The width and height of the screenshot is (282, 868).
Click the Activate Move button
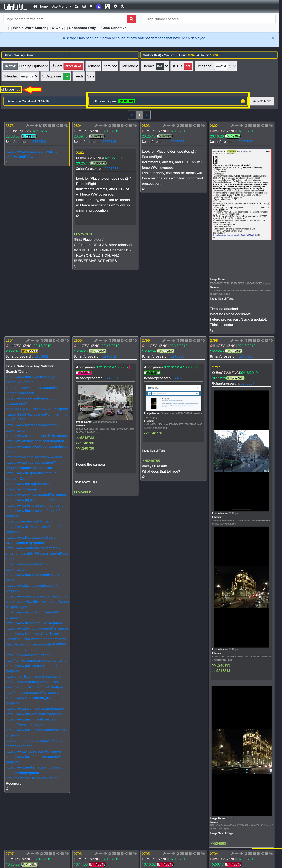262,101
